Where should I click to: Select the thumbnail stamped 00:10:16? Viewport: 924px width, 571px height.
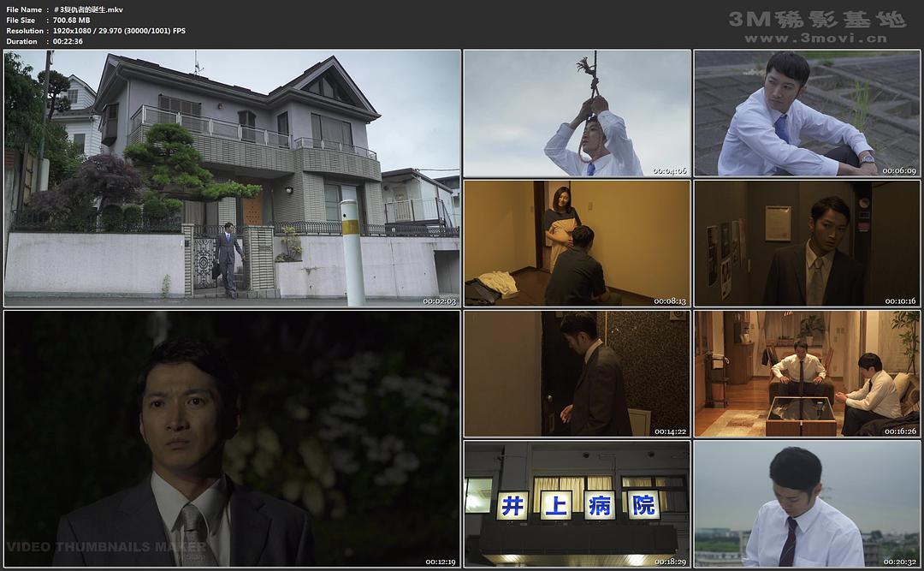tap(807, 243)
